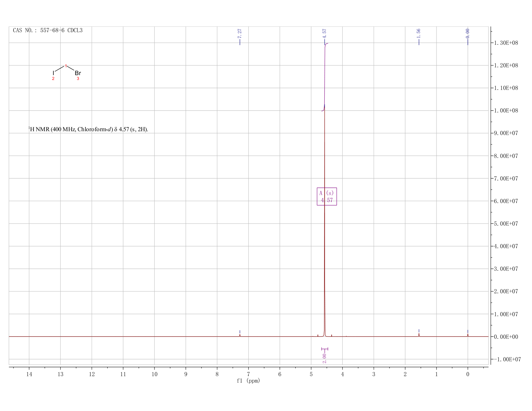The width and height of the screenshot is (532, 411).
Task: Click the red atom number 2 under I
Action: pos(53,79)
